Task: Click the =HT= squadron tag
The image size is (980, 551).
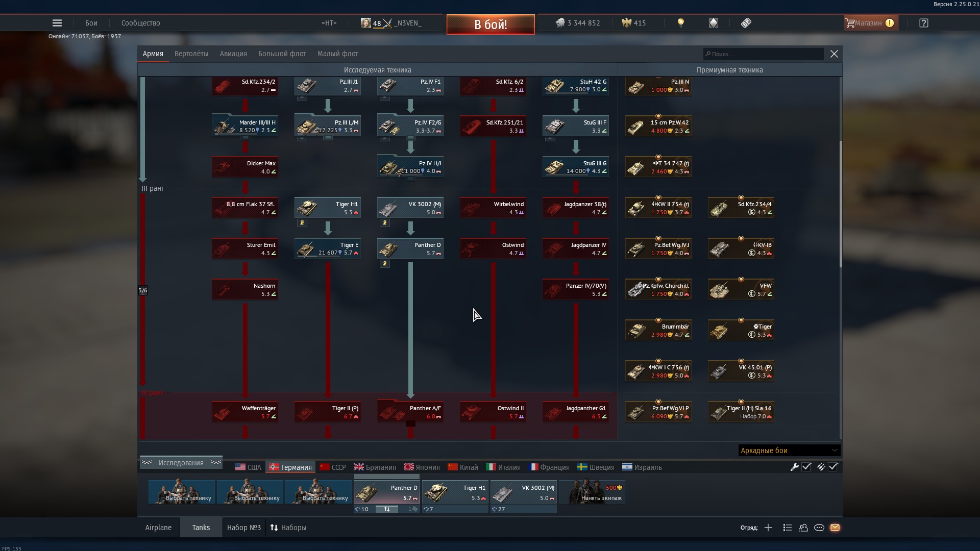Action: (x=329, y=23)
